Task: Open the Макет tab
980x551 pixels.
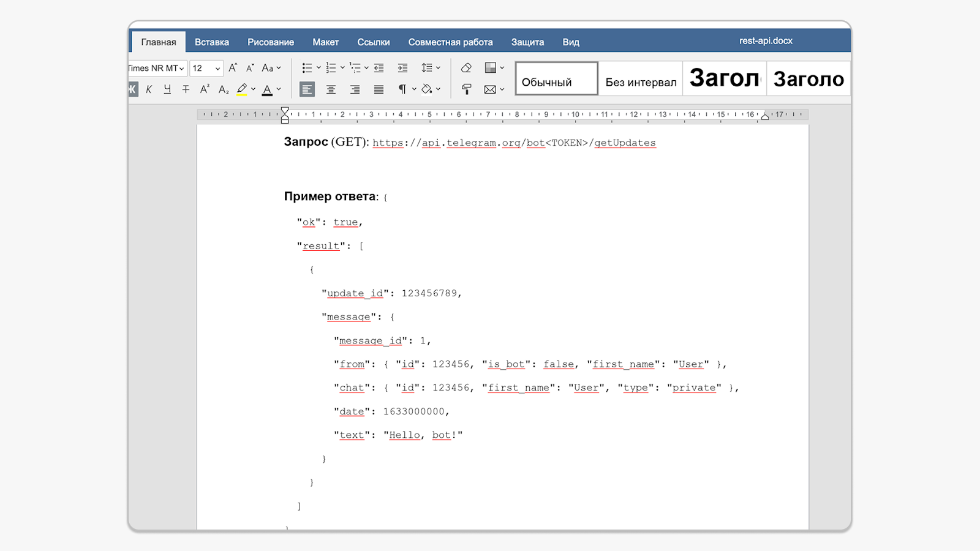Action: point(326,42)
